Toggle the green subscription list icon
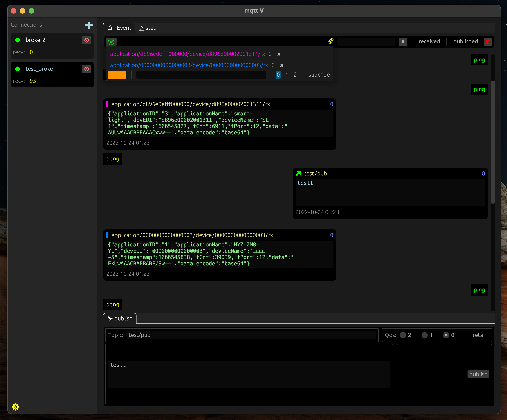The width and height of the screenshot is (507, 420). (x=111, y=42)
